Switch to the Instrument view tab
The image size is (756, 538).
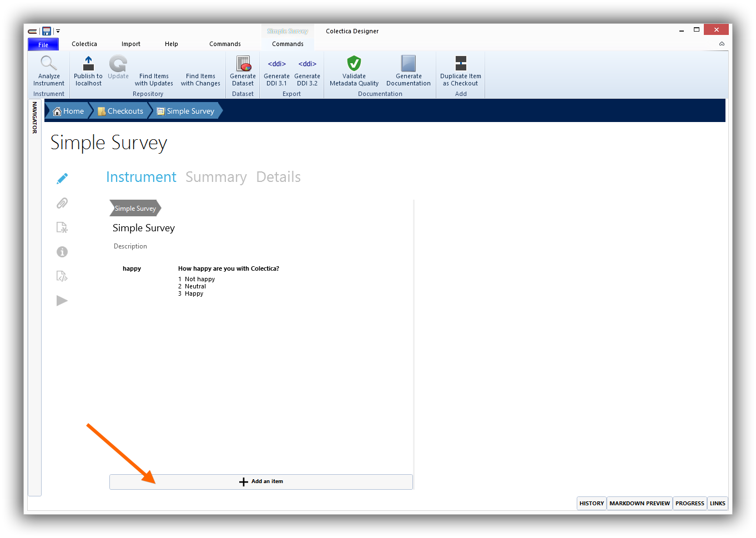point(141,177)
